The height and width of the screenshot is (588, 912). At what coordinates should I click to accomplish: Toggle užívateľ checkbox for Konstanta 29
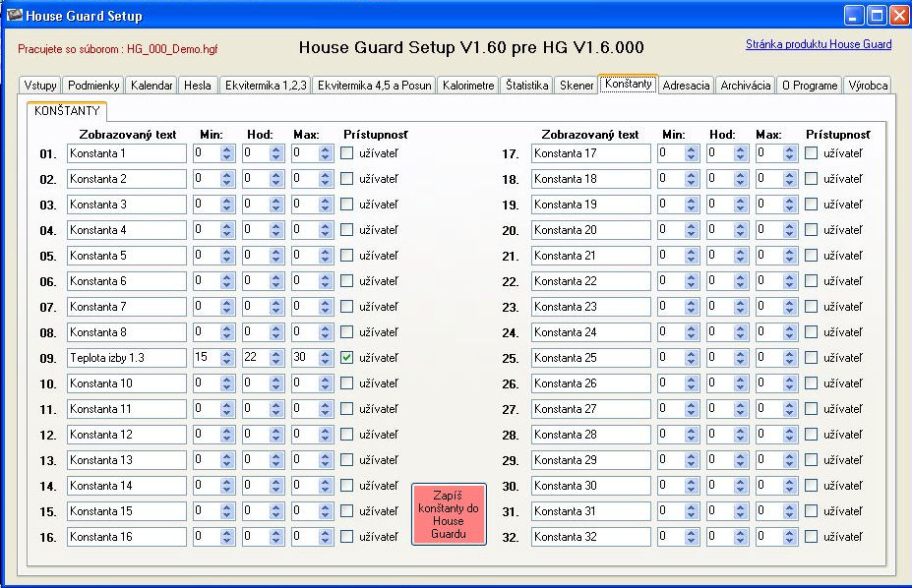pyautogui.click(x=811, y=460)
